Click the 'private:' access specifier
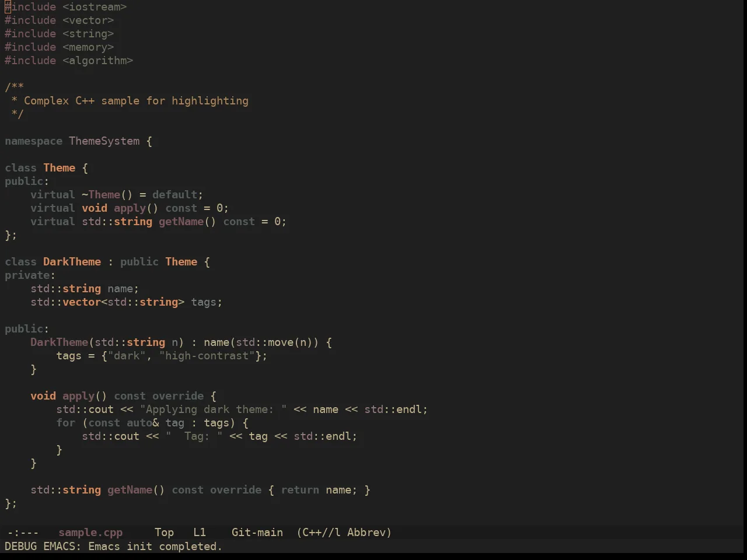747x560 pixels. (x=30, y=275)
